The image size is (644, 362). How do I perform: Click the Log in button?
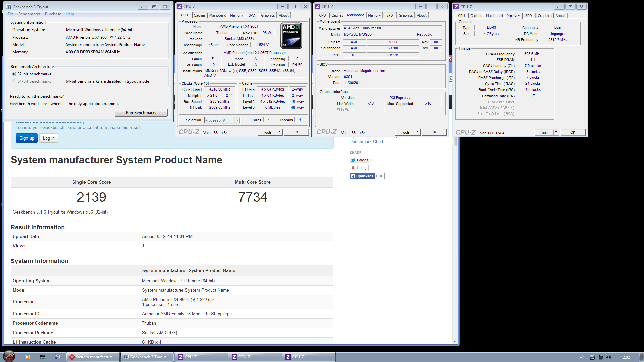tap(49, 138)
